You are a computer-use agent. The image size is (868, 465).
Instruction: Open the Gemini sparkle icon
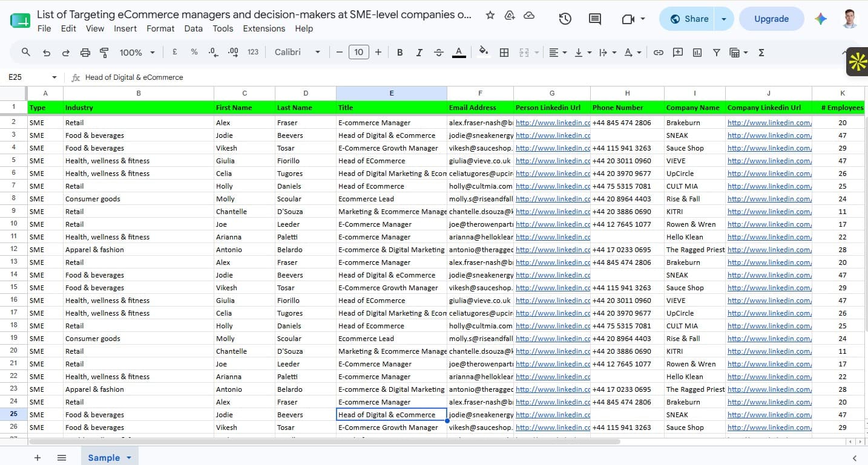click(x=821, y=19)
